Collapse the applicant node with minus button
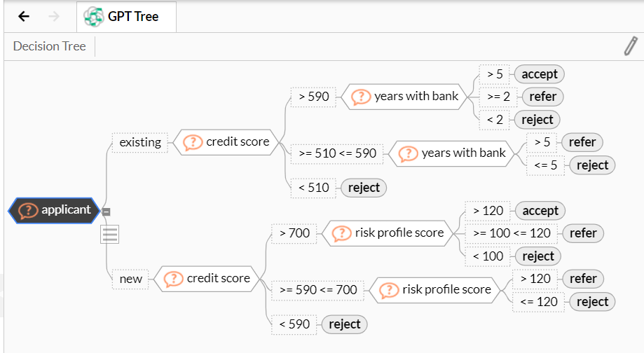This screenshot has height=353, width=644. pyautogui.click(x=107, y=212)
